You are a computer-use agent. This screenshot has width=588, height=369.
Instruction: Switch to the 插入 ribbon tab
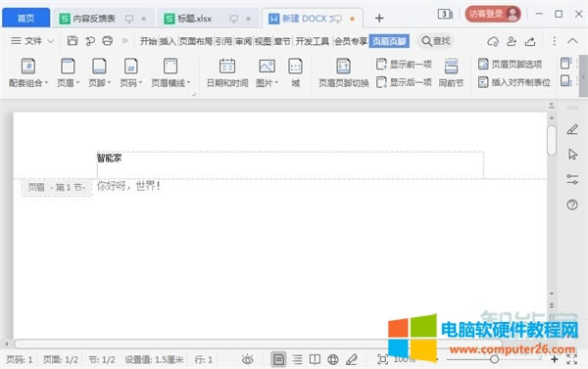[168, 41]
